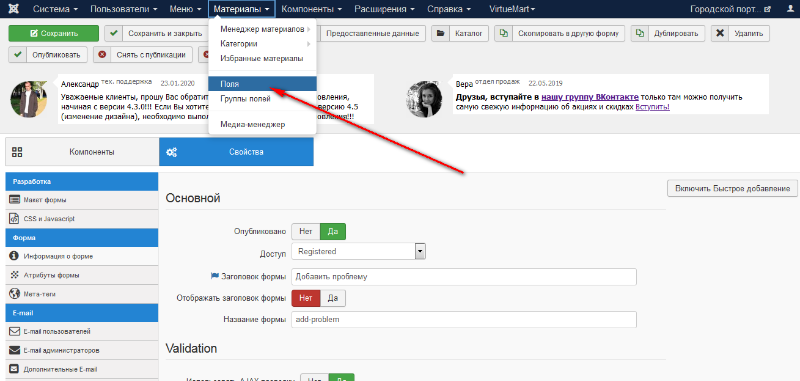Open E-mail администраторов sidebar item

[x=82, y=350]
